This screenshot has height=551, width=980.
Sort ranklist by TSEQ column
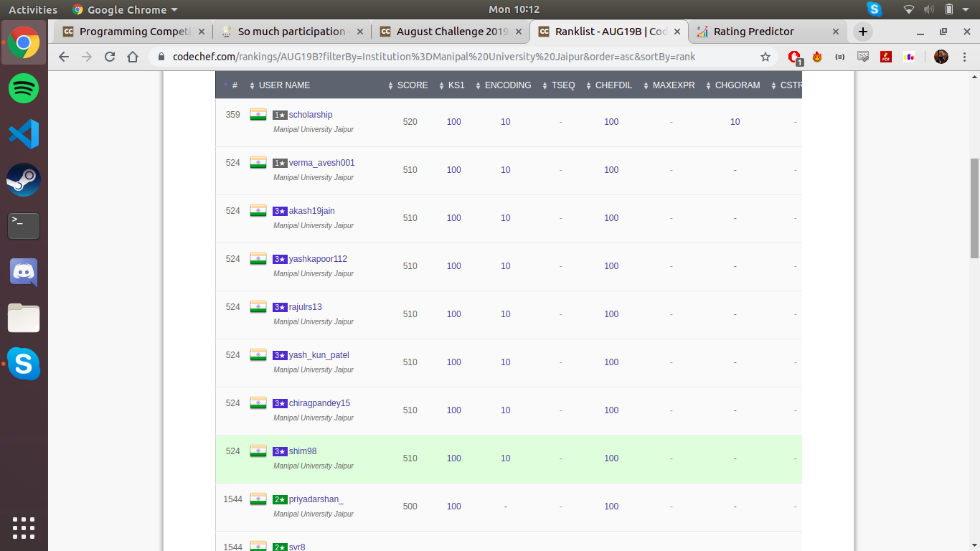(x=558, y=85)
